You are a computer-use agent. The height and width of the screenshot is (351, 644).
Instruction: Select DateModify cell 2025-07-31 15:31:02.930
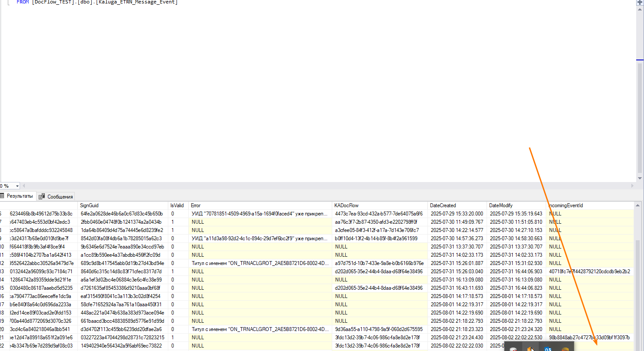[517, 263]
